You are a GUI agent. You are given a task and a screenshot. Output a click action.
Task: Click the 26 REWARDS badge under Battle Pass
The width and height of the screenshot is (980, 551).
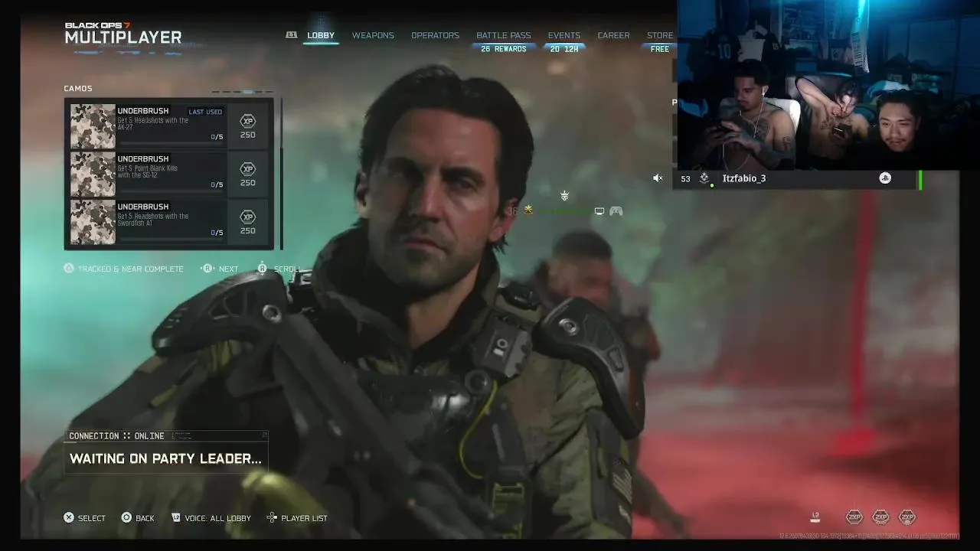503,49
